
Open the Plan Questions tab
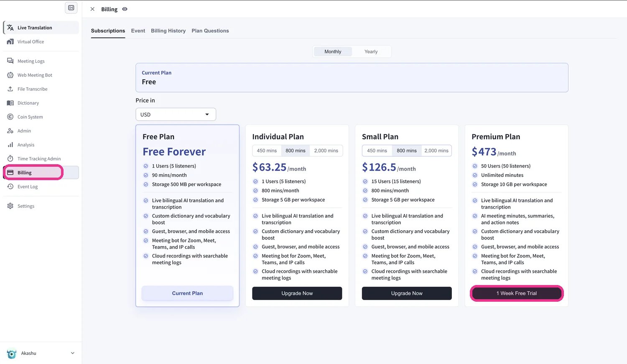tap(210, 31)
